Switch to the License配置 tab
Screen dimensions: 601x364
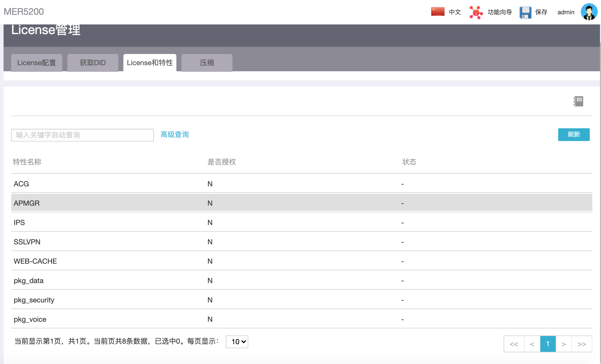[37, 63]
